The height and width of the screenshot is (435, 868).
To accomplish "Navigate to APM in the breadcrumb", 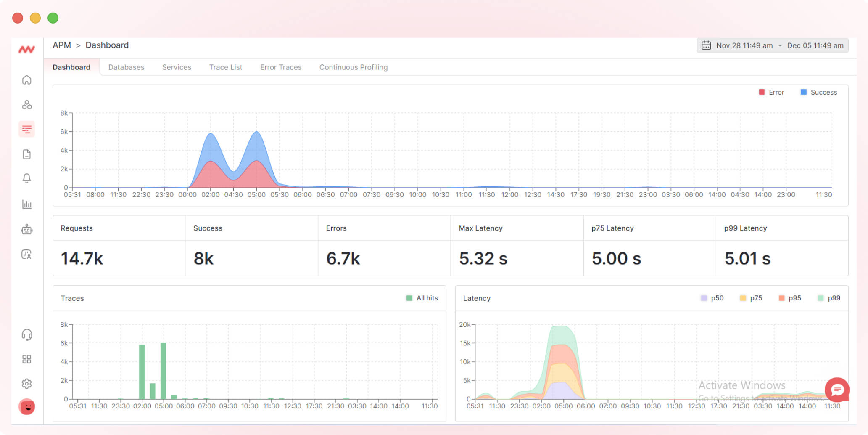I will click(x=62, y=45).
